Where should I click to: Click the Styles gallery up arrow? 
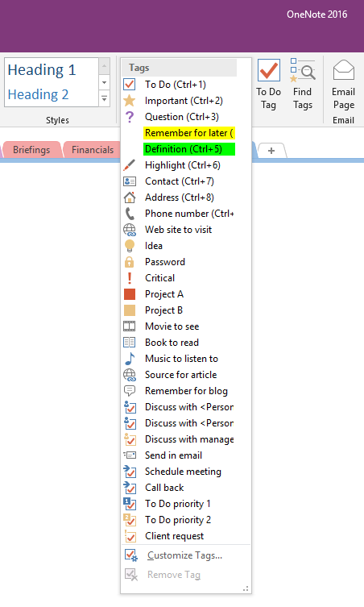[x=105, y=66]
